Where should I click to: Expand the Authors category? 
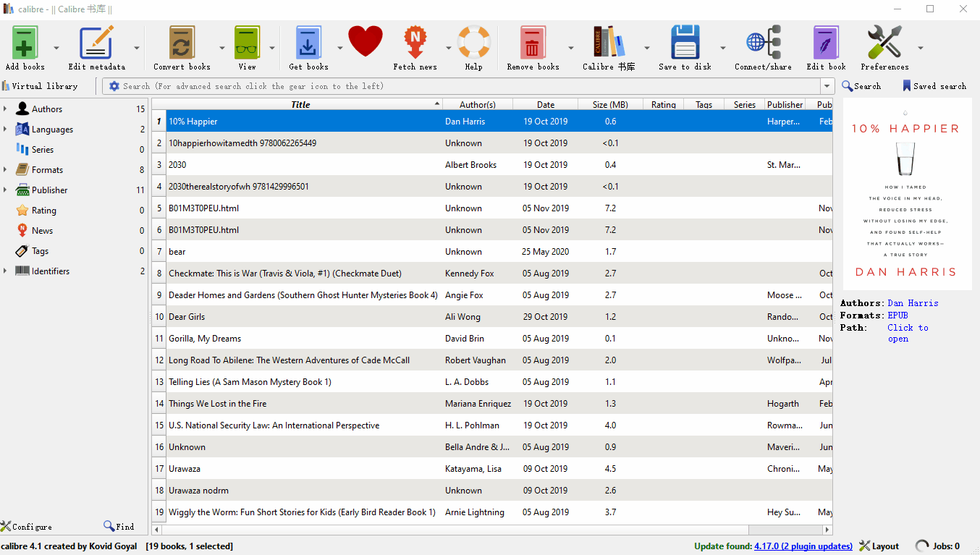pyautogui.click(x=5, y=109)
